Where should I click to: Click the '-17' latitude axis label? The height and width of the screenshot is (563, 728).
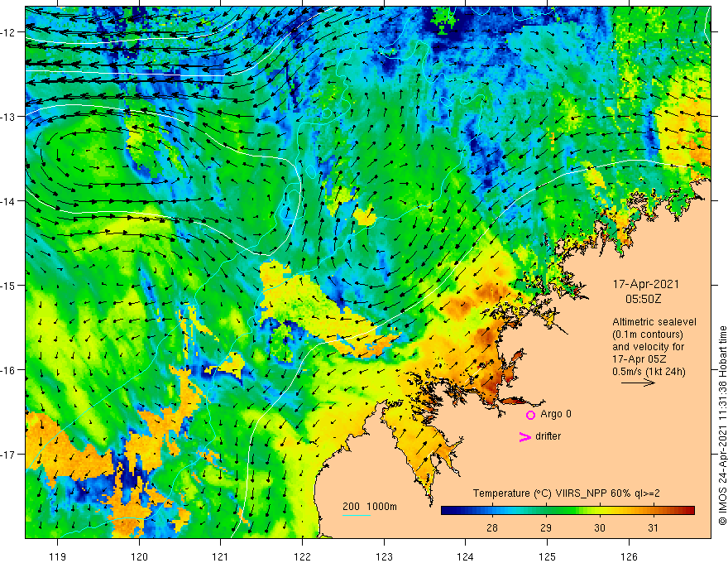tap(8, 454)
